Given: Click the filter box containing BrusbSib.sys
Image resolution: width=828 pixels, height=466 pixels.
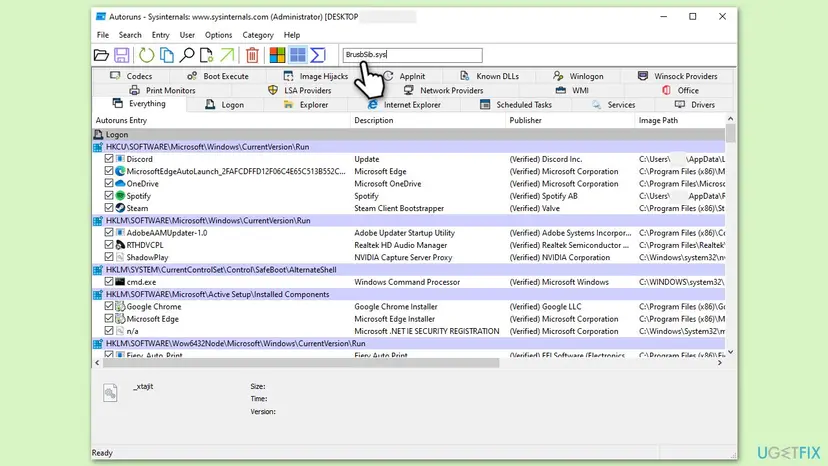Looking at the screenshot, I should [412, 55].
